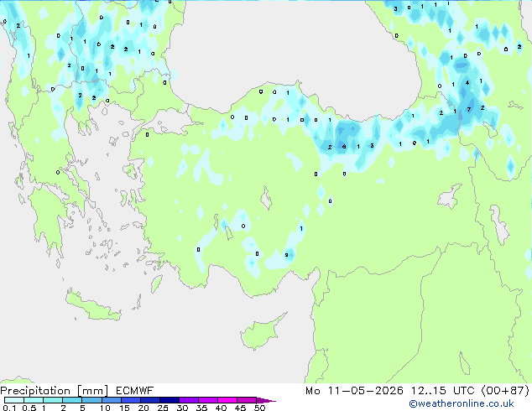Click the "0.1" legend scale label
The width and height of the screenshot is (532, 411).
point(9,408)
